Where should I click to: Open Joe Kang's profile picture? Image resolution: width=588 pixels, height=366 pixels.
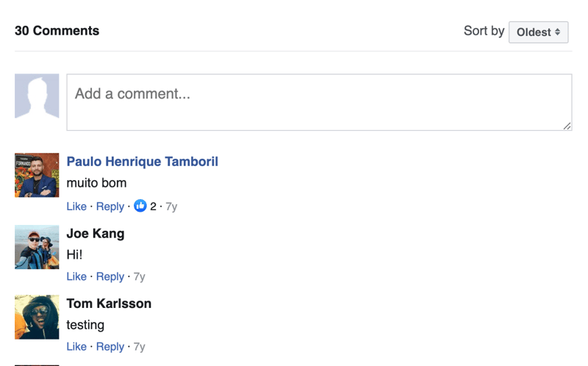(37, 247)
